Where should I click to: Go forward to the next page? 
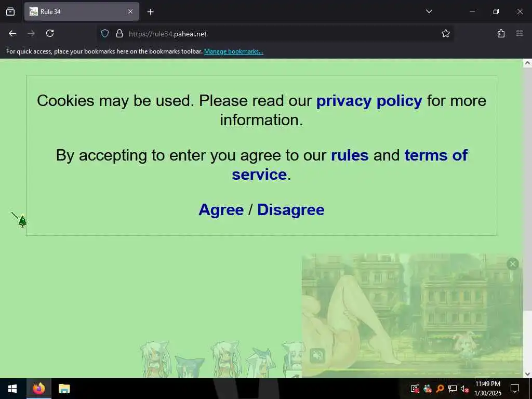point(31,33)
